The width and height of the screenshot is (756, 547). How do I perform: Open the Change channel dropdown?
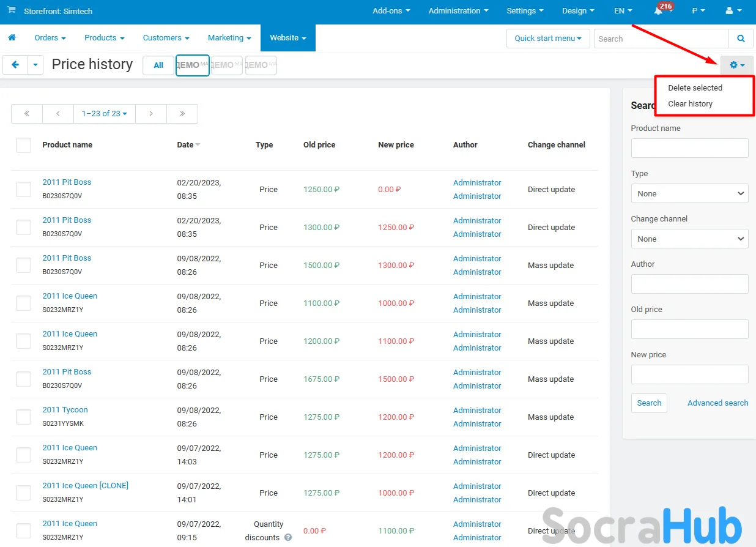coord(689,239)
